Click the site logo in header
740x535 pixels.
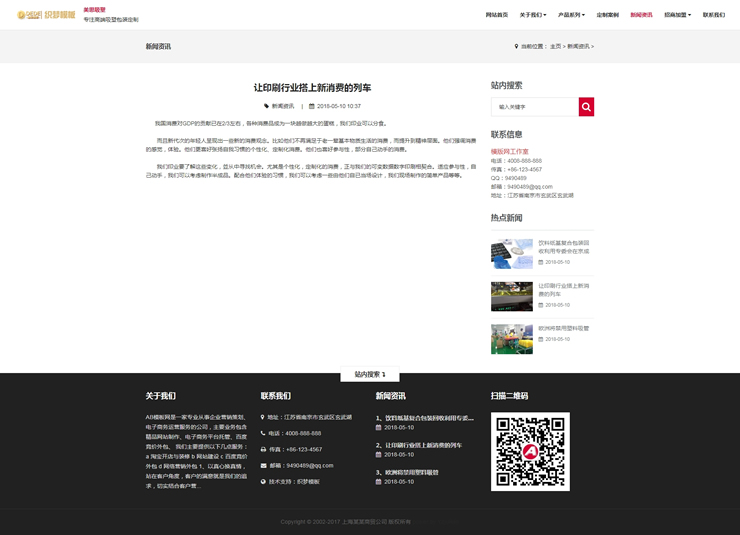[x=46, y=15]
